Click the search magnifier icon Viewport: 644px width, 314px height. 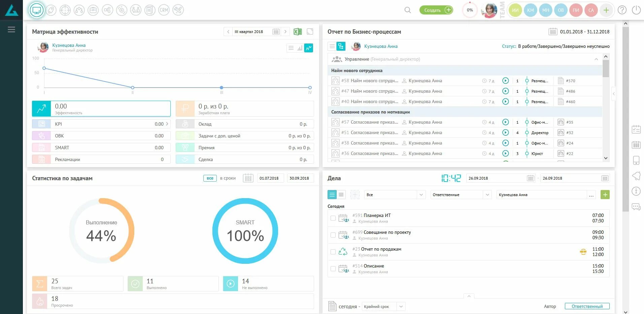tap(407, 10)
